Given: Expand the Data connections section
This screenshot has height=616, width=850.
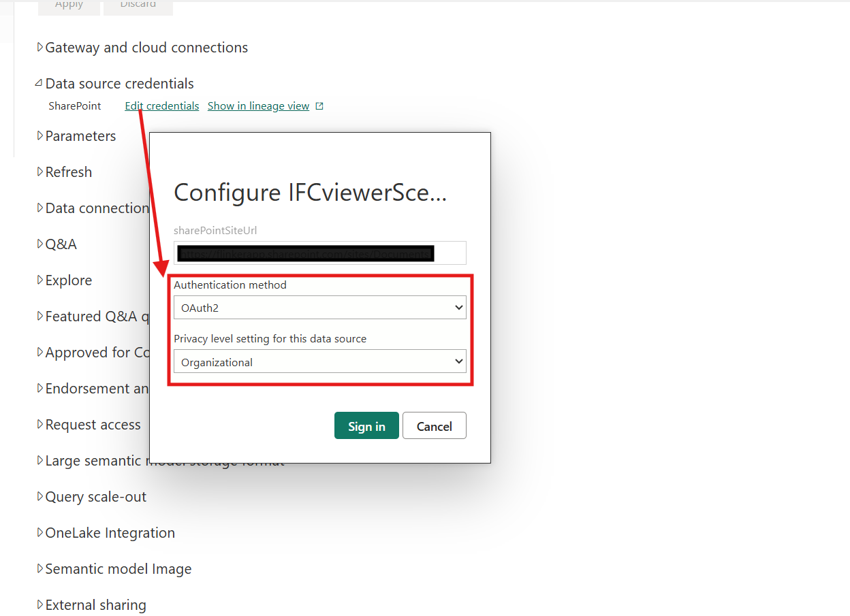Looking at the screenshot, I should 93,208.
